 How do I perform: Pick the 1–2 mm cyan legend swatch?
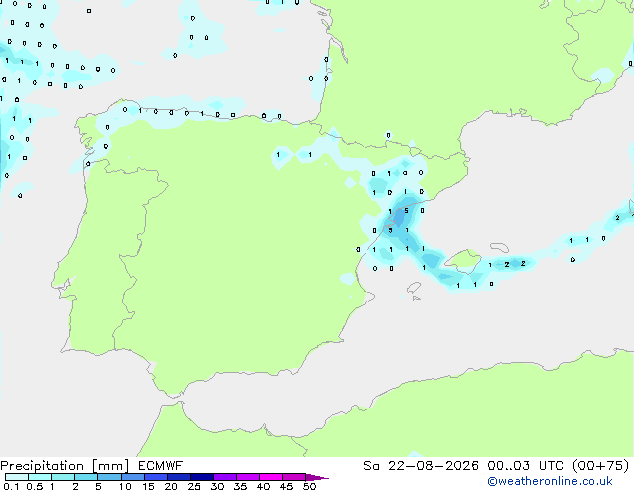click(x=63, y=477)
